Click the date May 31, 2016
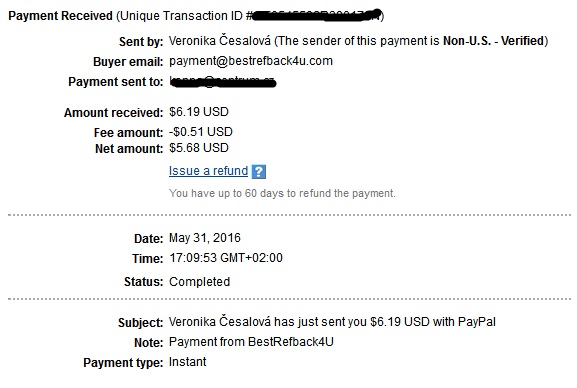Screen dimensions: 577x388 (x=205, y=238)
